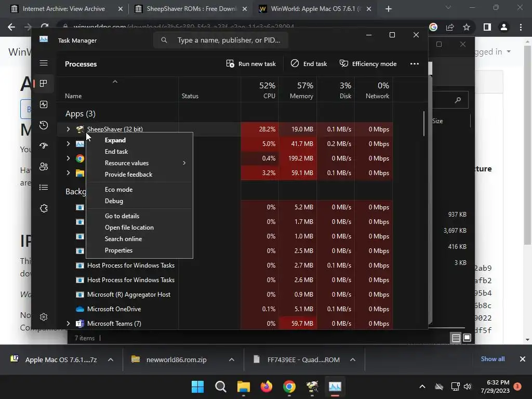Switch to Internet Archive View Archive tab
Image resolution: width=532 pixels, height=399 pixels.
63,9
